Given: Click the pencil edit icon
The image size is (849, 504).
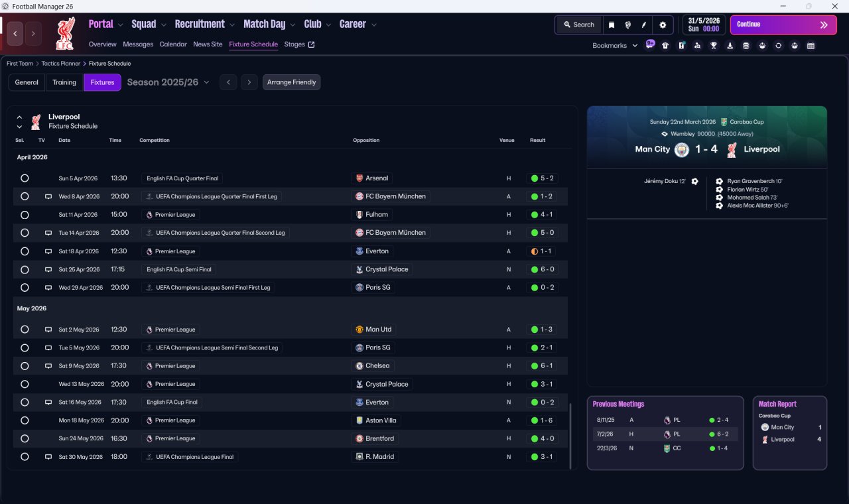Looking at the screenshot, I should 644,25.
